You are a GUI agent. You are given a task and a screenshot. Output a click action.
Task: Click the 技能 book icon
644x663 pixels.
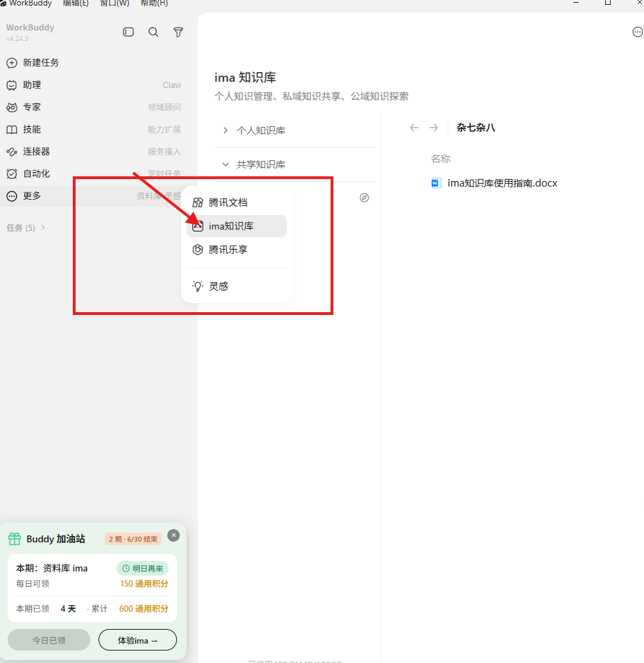[12, 130]
